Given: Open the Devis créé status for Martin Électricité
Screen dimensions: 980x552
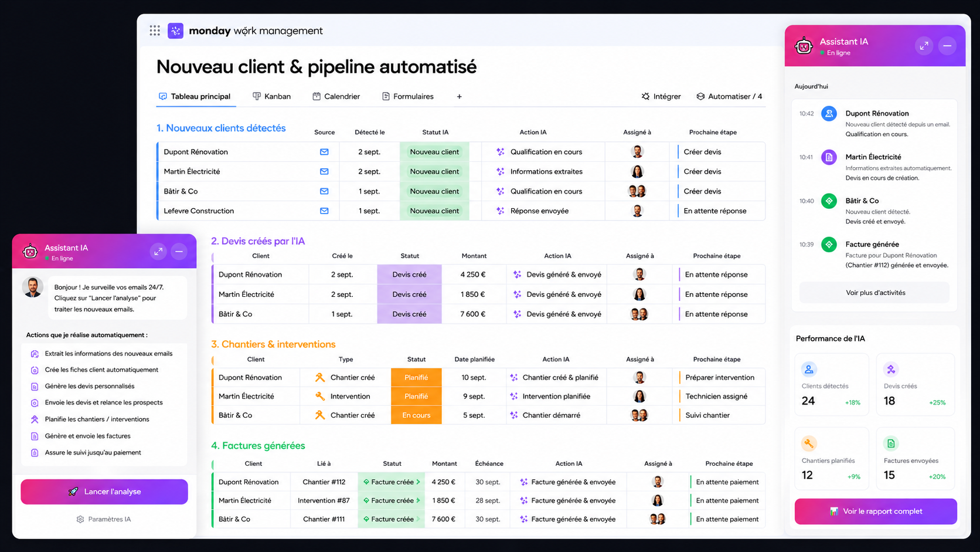Looking at the screenshot, I should [409, 294].
